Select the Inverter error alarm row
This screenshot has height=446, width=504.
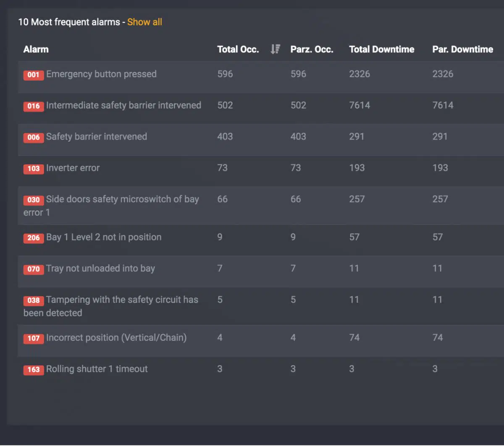(x=73, y=168)
